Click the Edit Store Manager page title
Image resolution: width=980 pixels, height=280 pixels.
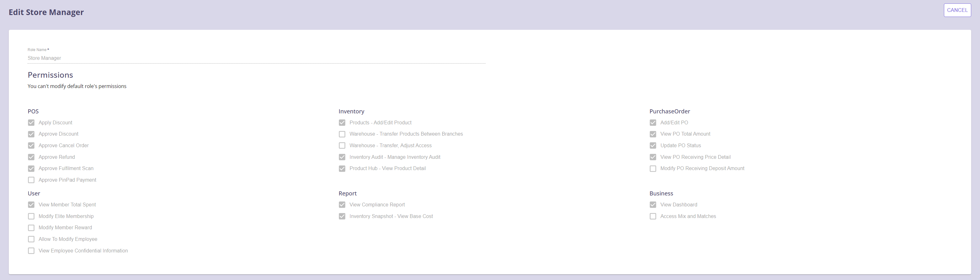(x=46, y=12)
